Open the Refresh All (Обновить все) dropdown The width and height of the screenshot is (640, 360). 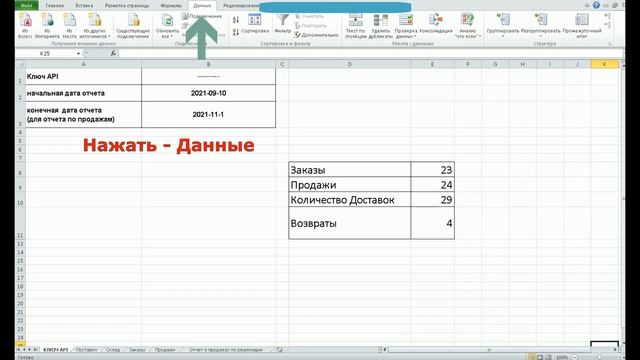pyautogui.click(x=167, y=26)
